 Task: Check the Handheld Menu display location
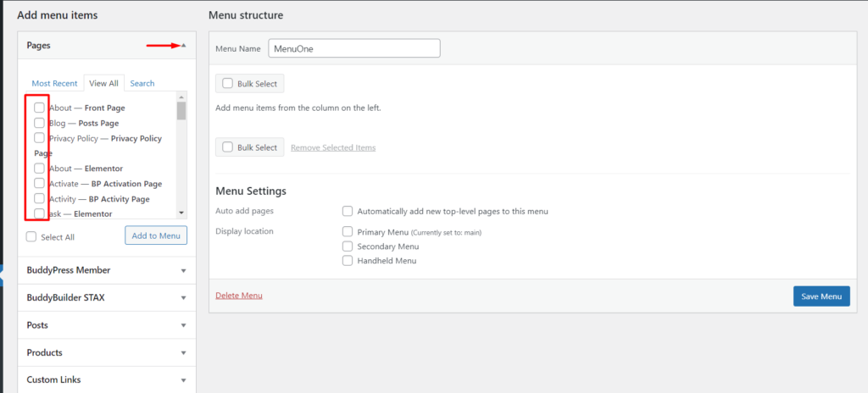tap(348, 260)
